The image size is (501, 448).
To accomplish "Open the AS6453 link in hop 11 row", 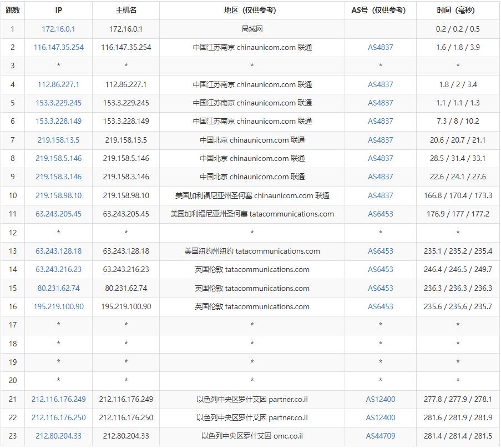I will [x=381, y=214].
